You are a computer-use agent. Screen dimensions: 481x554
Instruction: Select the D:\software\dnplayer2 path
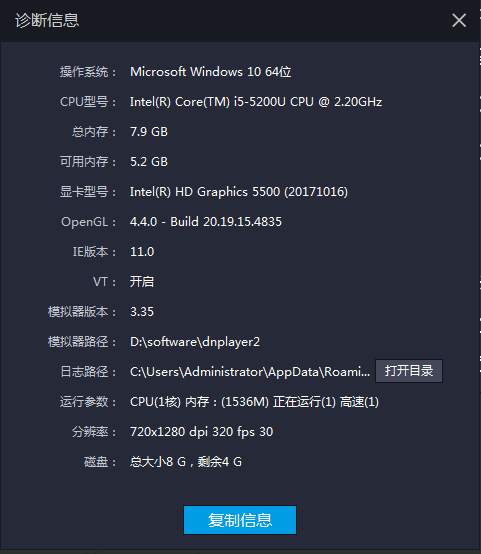click(x=195, y=342)
